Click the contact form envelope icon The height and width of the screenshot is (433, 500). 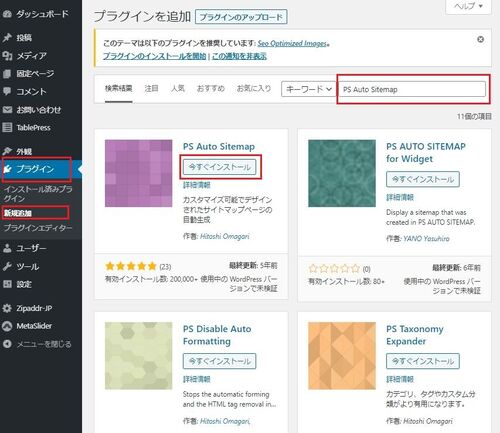(7, 110)
